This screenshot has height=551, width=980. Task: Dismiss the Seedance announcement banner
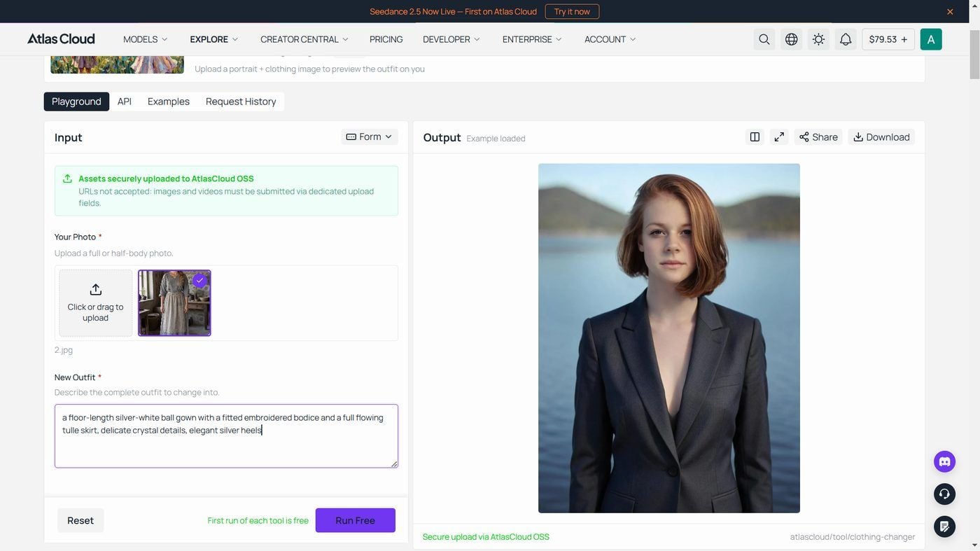pyautogui.click(x=950, y=11)
